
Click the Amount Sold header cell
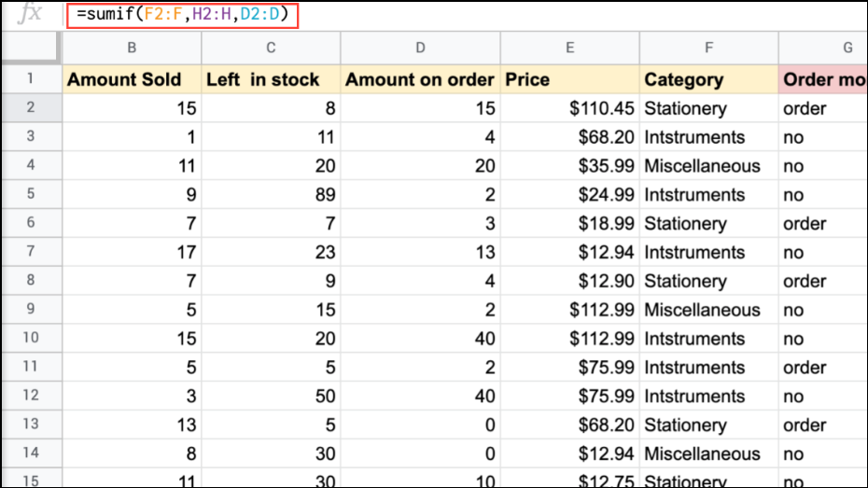[132, 80]
